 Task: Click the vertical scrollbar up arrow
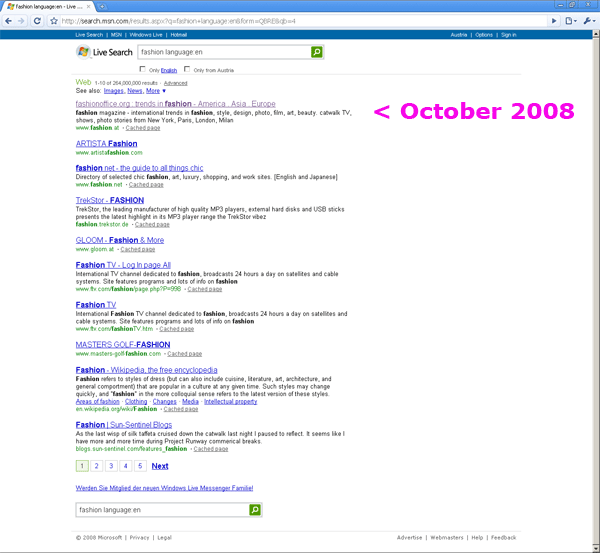pyautogui.click(x=596, y=34)
